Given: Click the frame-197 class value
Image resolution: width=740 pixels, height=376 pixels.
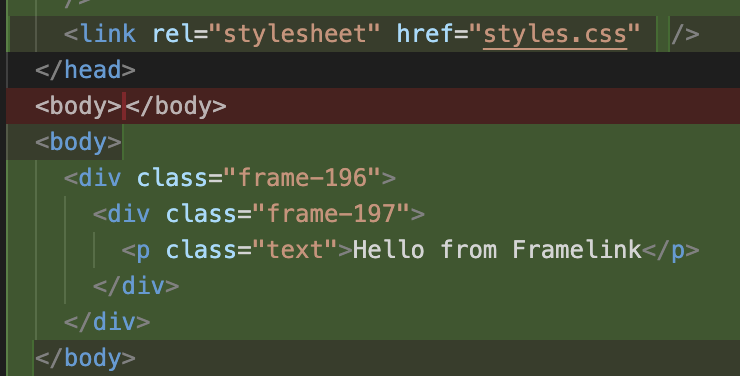Looking at the screenshot, I should pos(331,214).
